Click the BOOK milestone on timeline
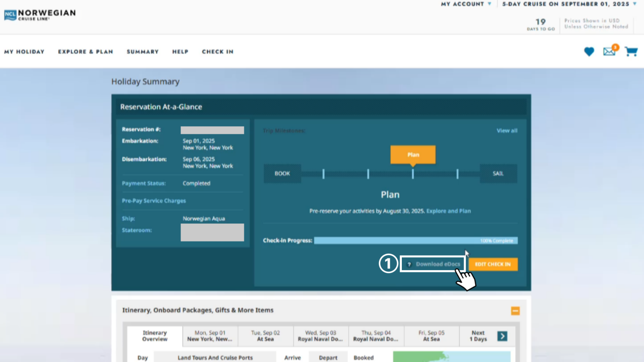This screenshot has width=644, height=362. pyautogui.click(x=282, y=174)
